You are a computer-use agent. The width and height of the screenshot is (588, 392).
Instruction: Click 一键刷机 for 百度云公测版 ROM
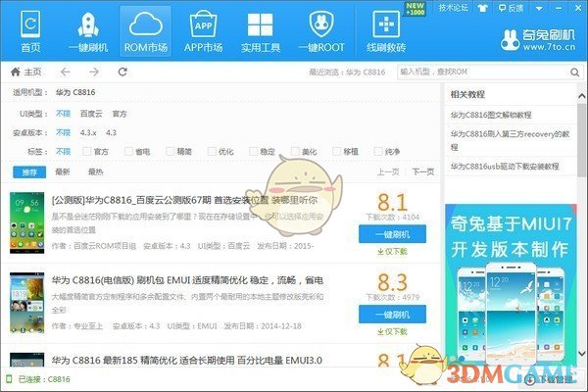pos(392,234)
